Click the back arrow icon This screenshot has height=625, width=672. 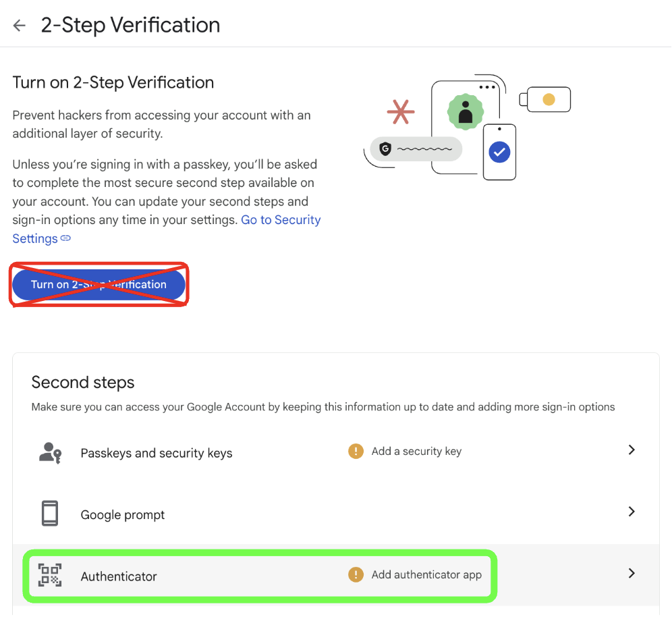(x=19, y=26)
